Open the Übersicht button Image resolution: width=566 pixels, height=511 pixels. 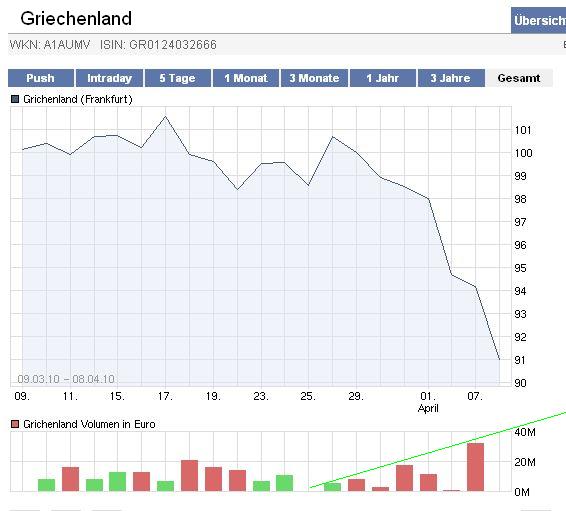click(x=539, y=21)
